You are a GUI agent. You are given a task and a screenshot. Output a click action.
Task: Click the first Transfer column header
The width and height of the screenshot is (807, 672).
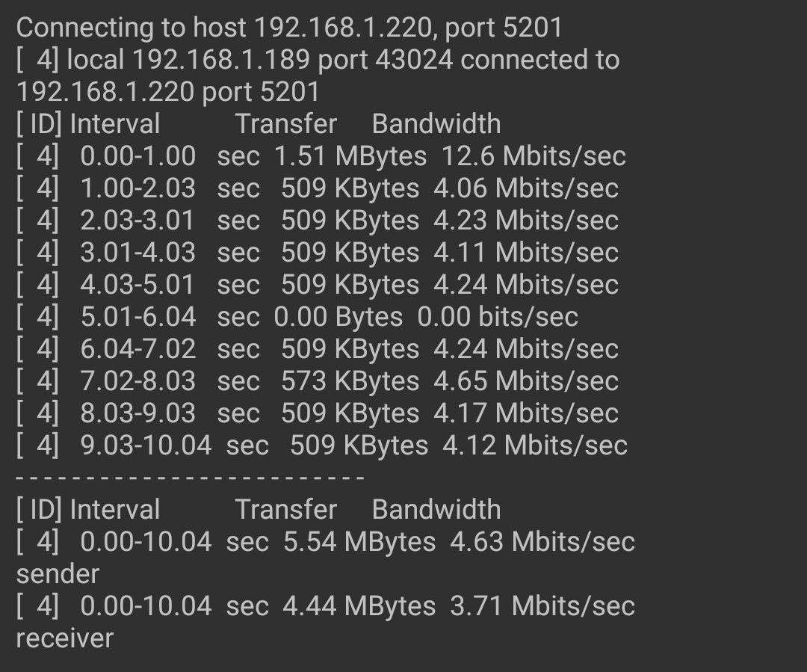pos(286,124)
